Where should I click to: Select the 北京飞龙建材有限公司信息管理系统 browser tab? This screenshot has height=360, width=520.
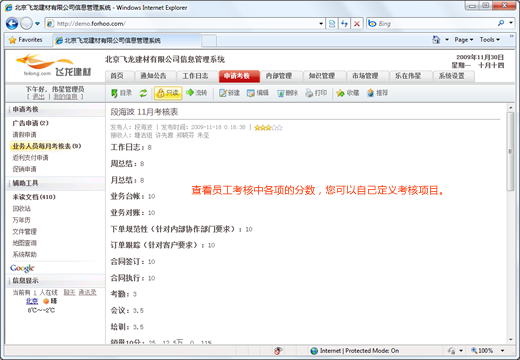click(x=127, y=40)
